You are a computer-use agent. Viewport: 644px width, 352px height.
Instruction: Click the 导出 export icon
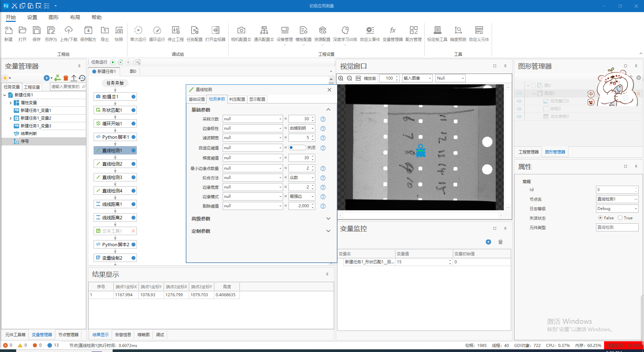point(105,34)
